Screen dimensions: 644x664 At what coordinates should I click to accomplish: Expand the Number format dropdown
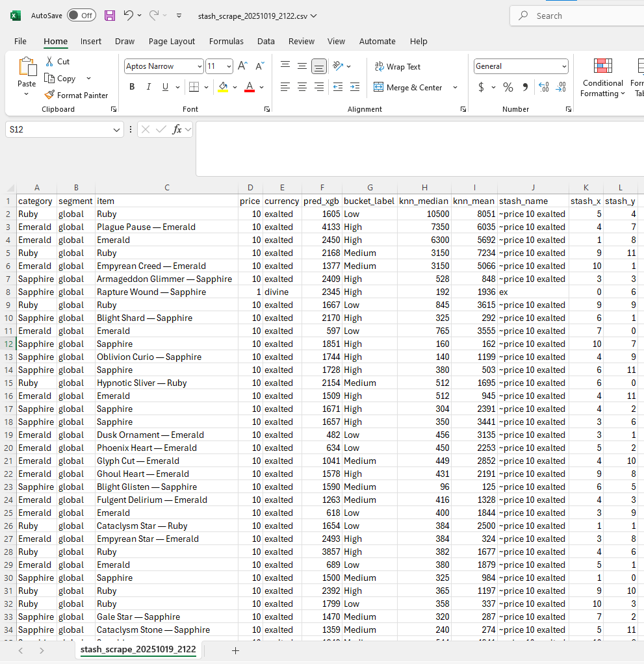563,66
